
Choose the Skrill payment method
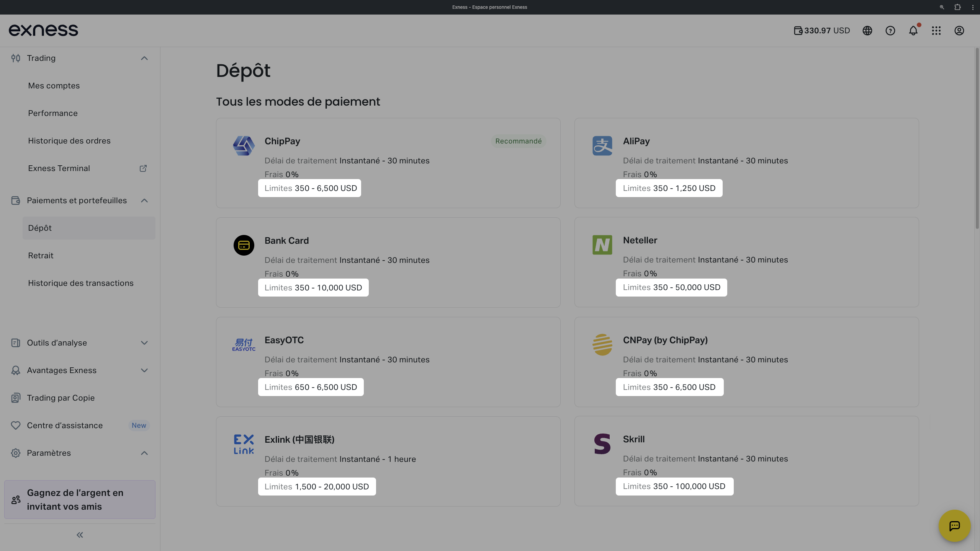pos(746,461)
